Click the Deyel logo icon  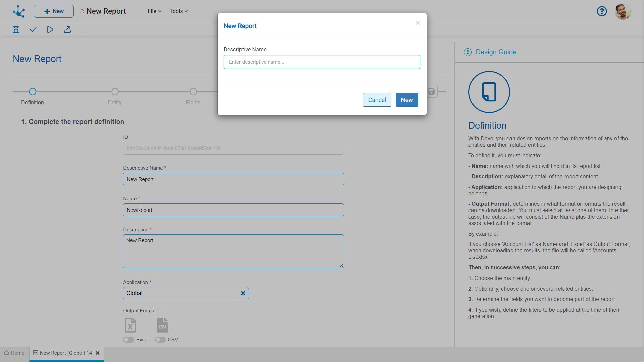click(x=19, y=11)
